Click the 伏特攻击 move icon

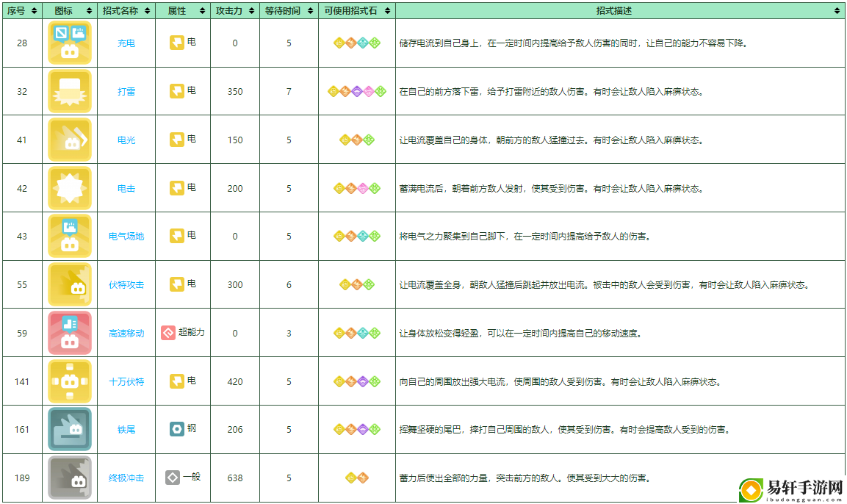pyautogui.click(x=70, y=284)
